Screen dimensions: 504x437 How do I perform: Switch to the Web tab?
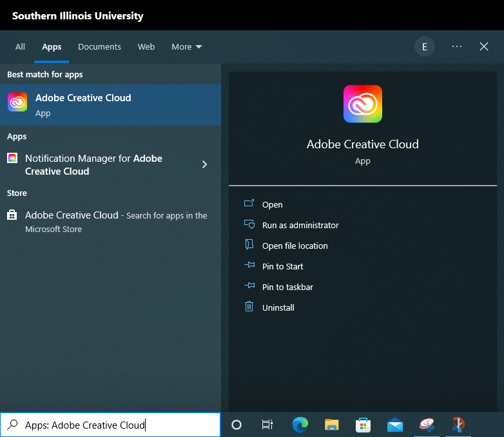coord(146,46)
